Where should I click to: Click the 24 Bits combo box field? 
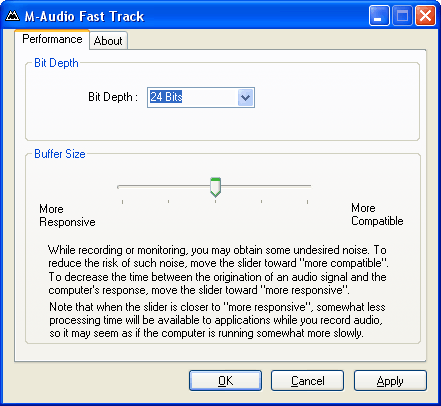(x=201, y=97)
